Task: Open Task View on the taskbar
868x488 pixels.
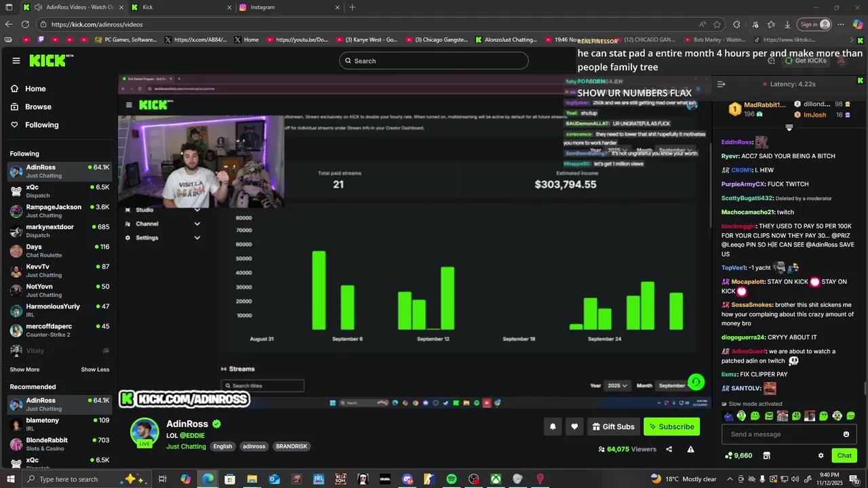Action: (163, 479)
